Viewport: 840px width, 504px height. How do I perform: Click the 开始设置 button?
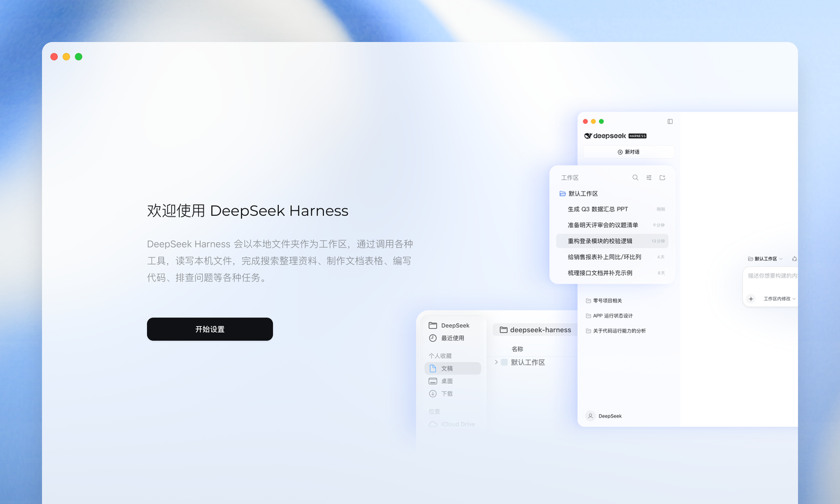210,329
